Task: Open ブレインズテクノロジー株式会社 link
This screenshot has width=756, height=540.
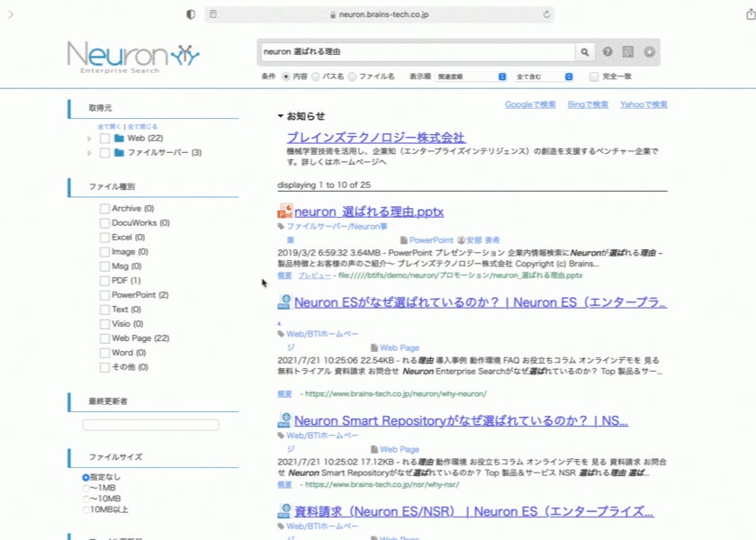Action: click(x=376, y=138)
